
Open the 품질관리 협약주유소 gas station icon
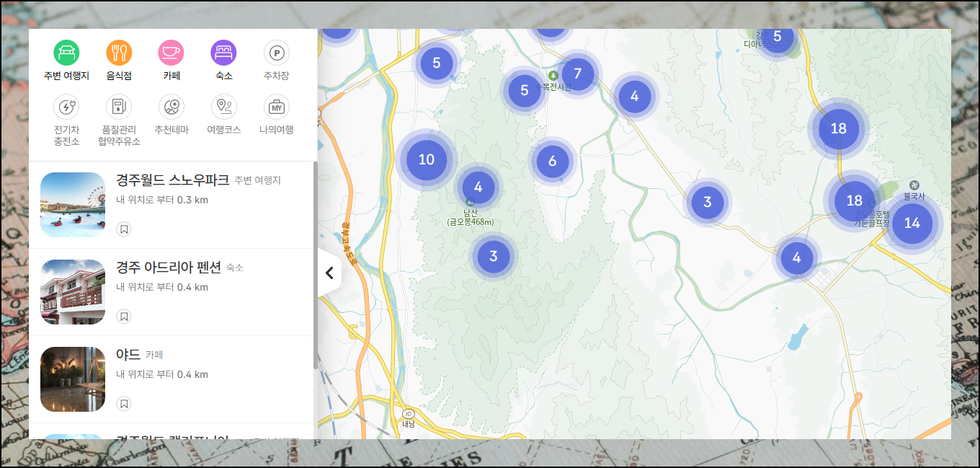[119, 107]
